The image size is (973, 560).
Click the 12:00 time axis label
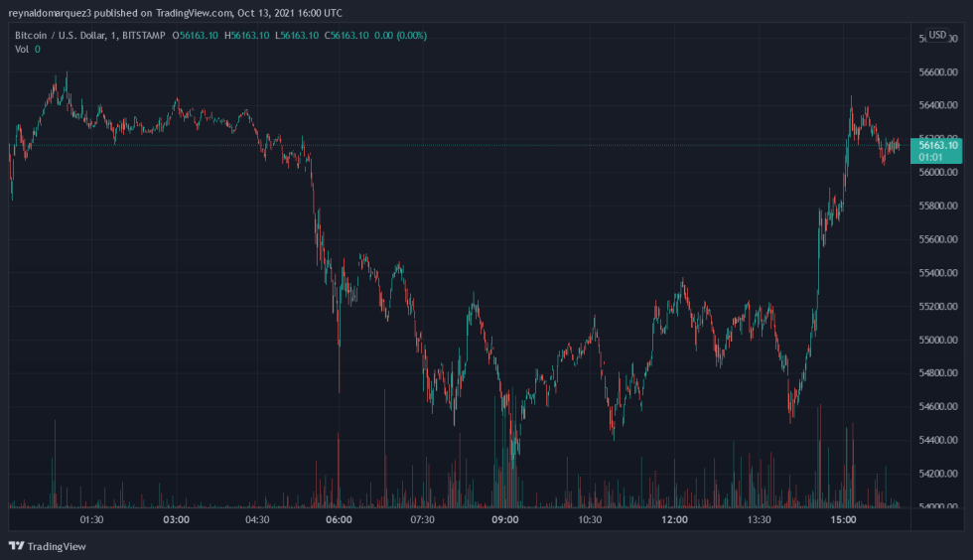674,519
